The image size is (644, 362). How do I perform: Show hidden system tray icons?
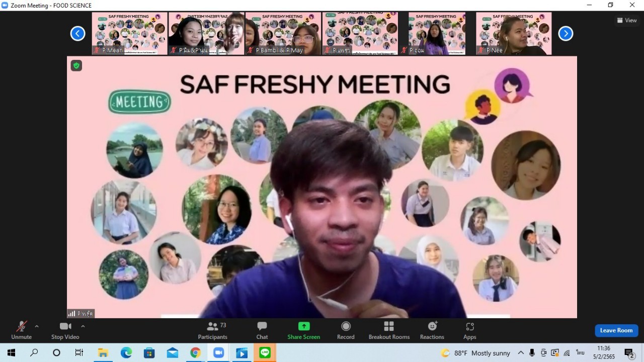tap(521, 353)
